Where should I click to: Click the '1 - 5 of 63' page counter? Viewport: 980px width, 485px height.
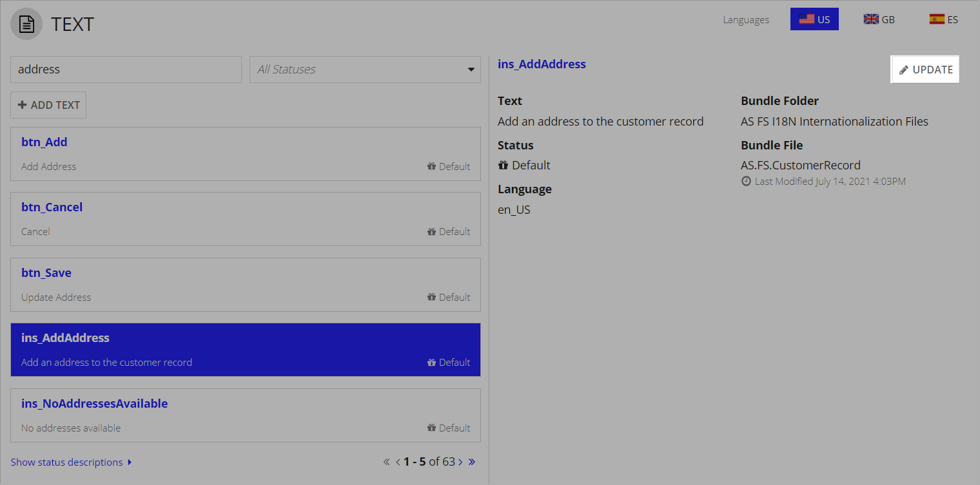click(x=429, y=462)
